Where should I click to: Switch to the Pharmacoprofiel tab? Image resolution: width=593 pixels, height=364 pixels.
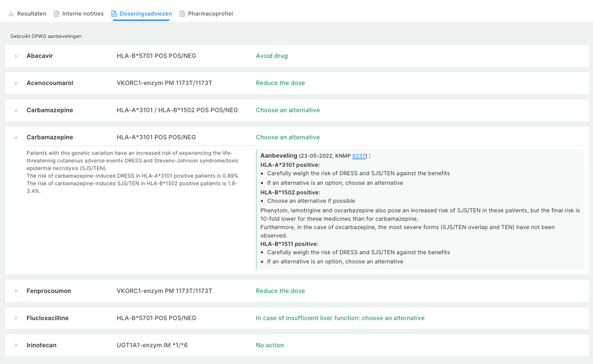[x=210, y=14]
